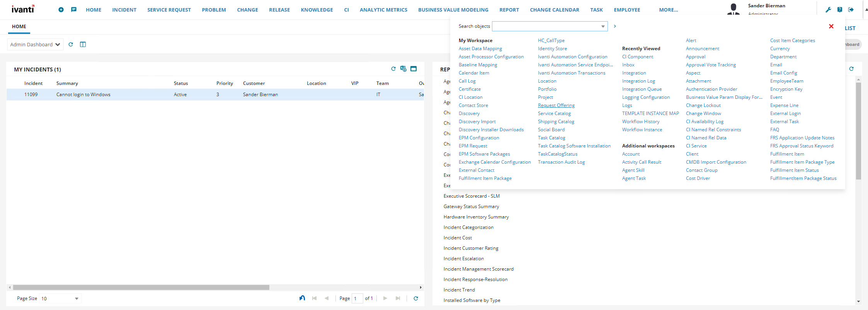Open Incident Management Scorecard report

pos(478,269)
